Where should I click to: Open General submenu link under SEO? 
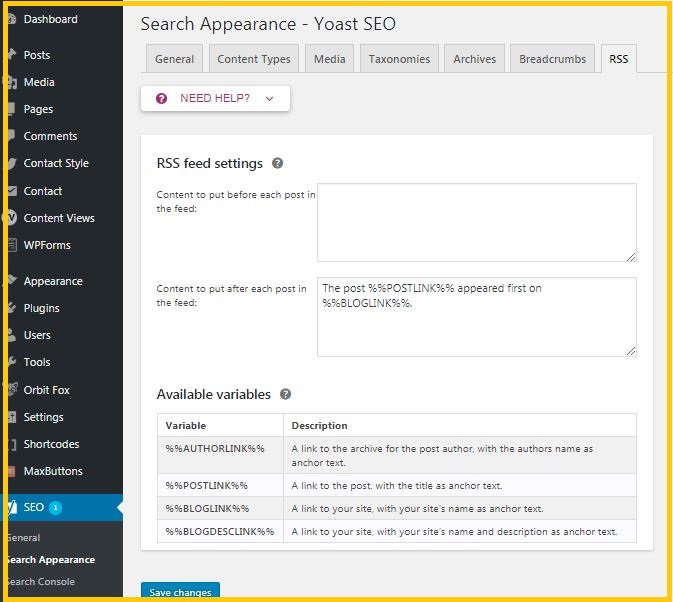[x=24, y=538]
